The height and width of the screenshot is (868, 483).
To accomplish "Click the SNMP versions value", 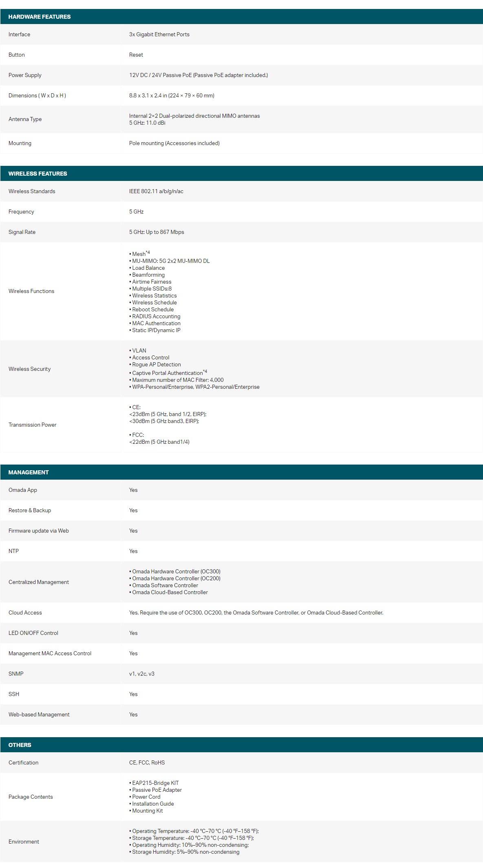I will (x=142, y=674).
